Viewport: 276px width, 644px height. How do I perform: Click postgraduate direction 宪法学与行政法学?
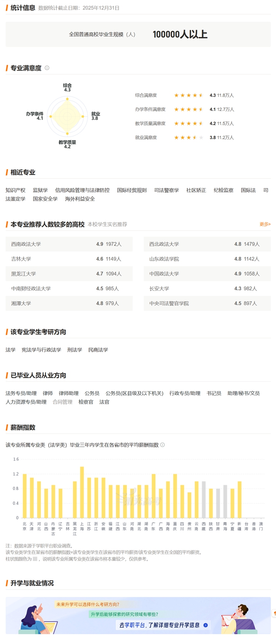(x=41, y=350)
